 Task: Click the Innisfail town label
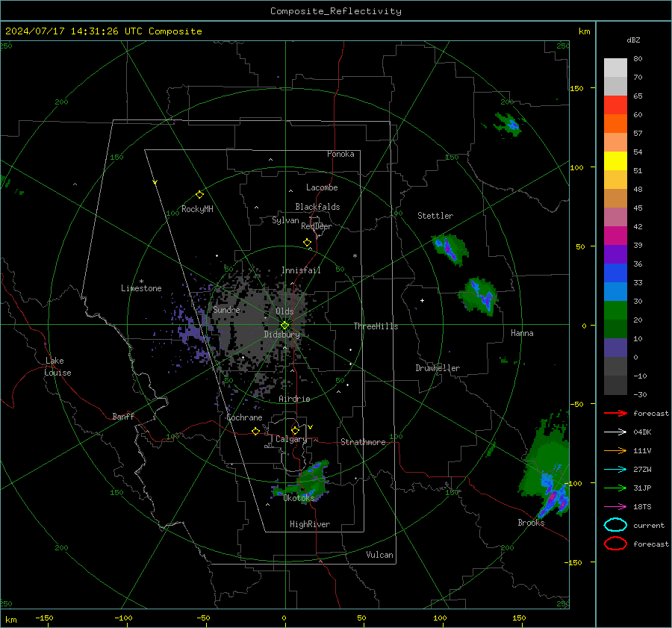(x=301, y=270)
